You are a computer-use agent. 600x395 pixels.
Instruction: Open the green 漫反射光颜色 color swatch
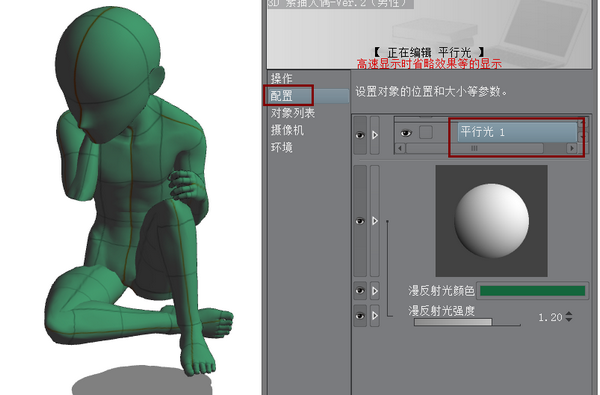[532, 291]
